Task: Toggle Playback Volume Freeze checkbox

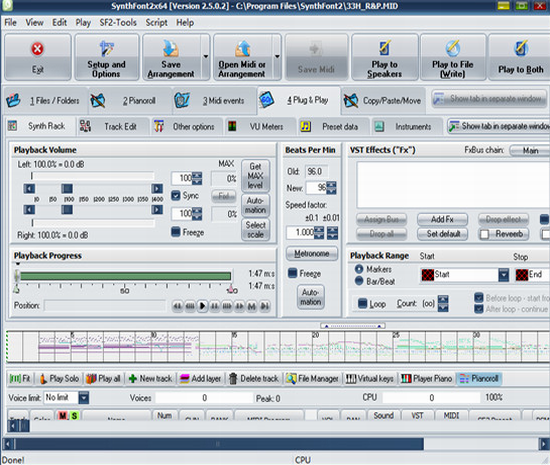Action: [x=176, y=232]
